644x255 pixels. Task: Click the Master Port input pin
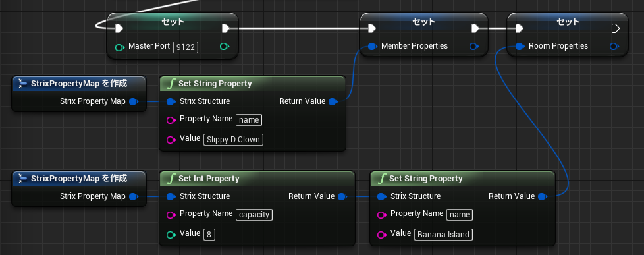pyautogui.click(x=120, y=47)
